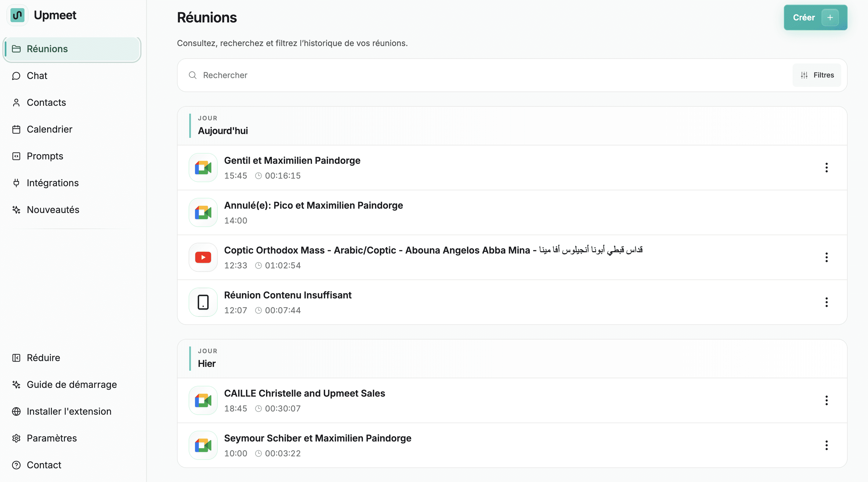
Task: Click the Upmeet logo icon
Action: [17, 15]
